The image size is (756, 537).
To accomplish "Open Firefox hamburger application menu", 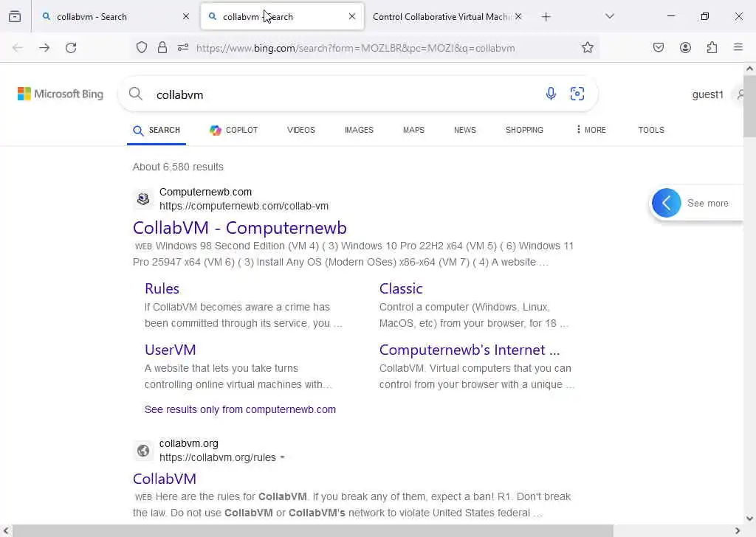I will (x=738, y=47).
